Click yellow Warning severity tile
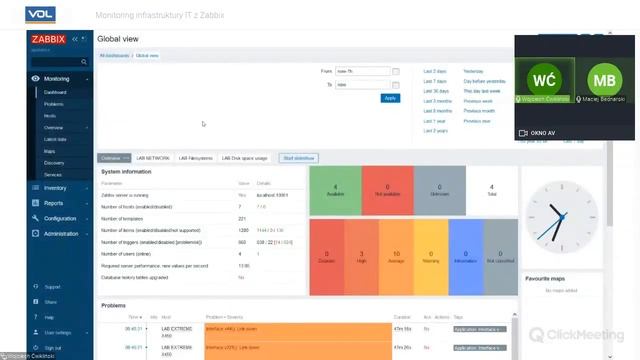Screen dimensions: 640x360 point(431,257)
